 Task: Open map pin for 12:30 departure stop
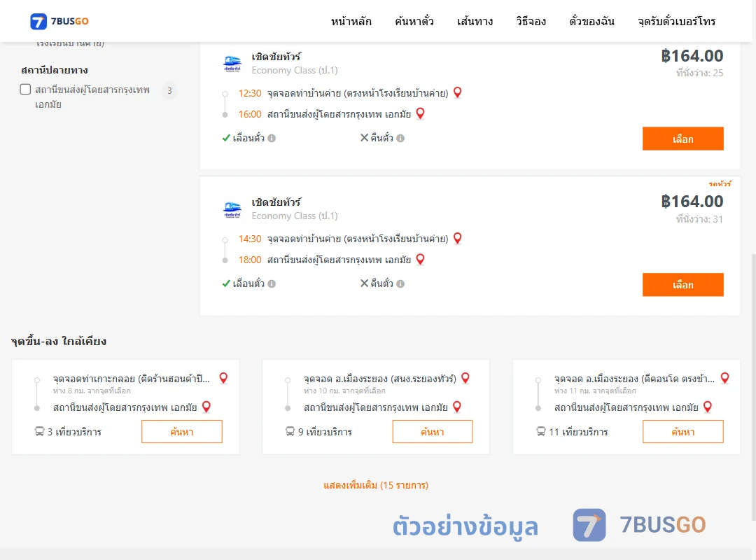(458, 92)
